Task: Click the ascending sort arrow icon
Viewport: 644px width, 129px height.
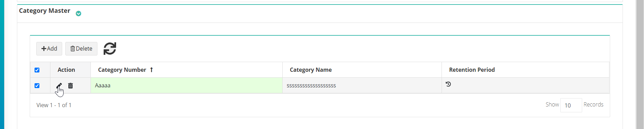Action: (151, 70)
